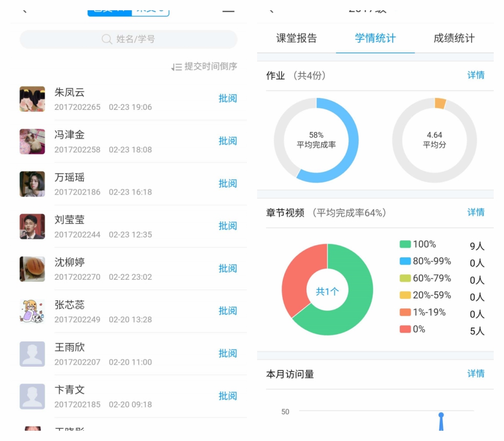Screen dimensions: 504x441
Task: Open 刘莹莹's avatar photo
Action: [x=32, y=226]
